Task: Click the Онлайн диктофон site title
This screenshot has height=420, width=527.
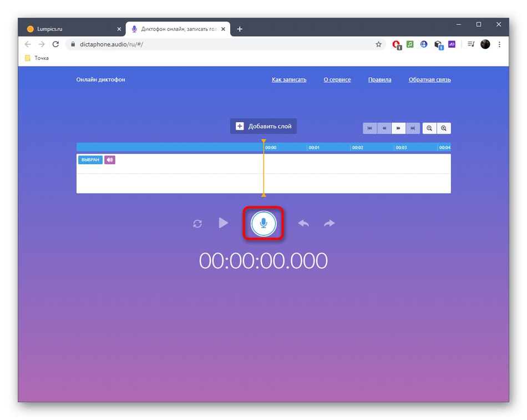Action: tap(100, 80)
